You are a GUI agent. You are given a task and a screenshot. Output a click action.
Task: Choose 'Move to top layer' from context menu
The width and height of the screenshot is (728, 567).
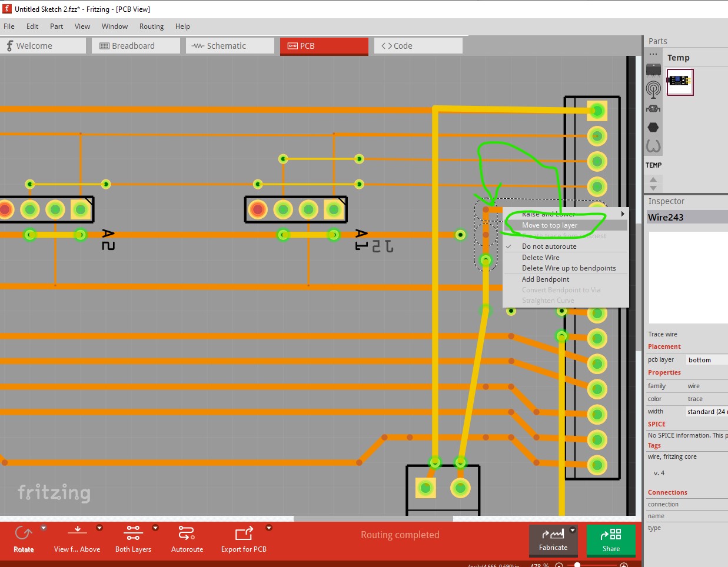(550, 225)
